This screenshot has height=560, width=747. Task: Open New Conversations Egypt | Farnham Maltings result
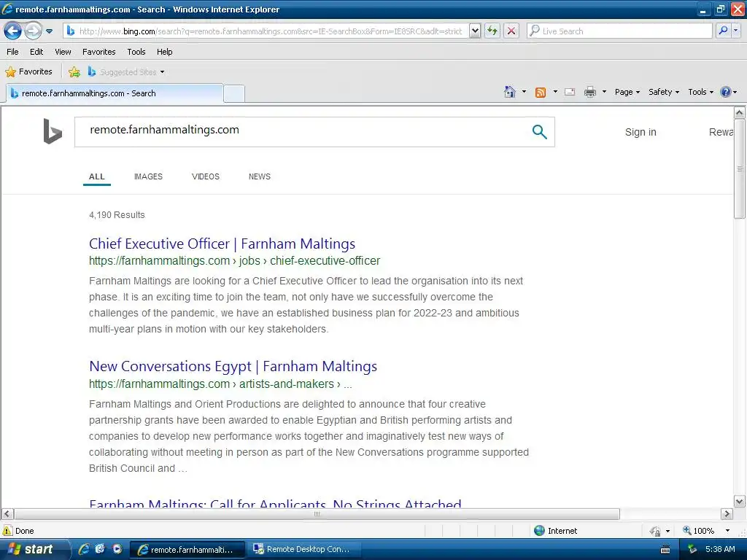pyautogui.click(x=233, y=366)
